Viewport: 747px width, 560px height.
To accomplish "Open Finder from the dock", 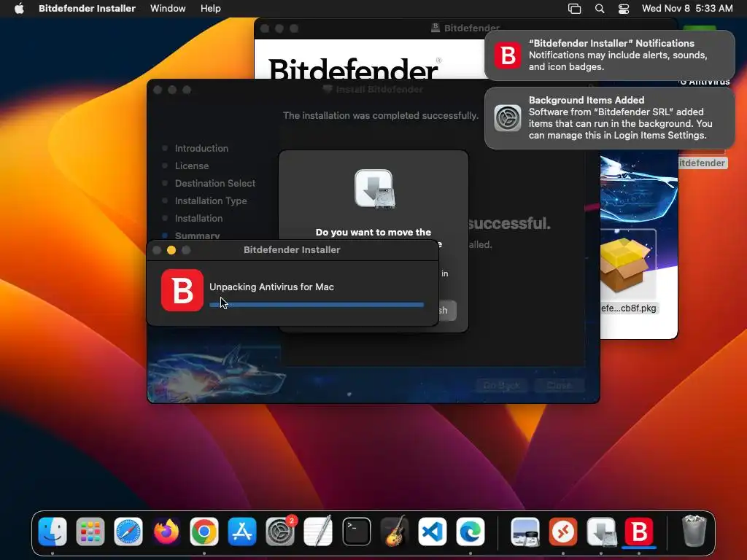I will click(53, 532).
